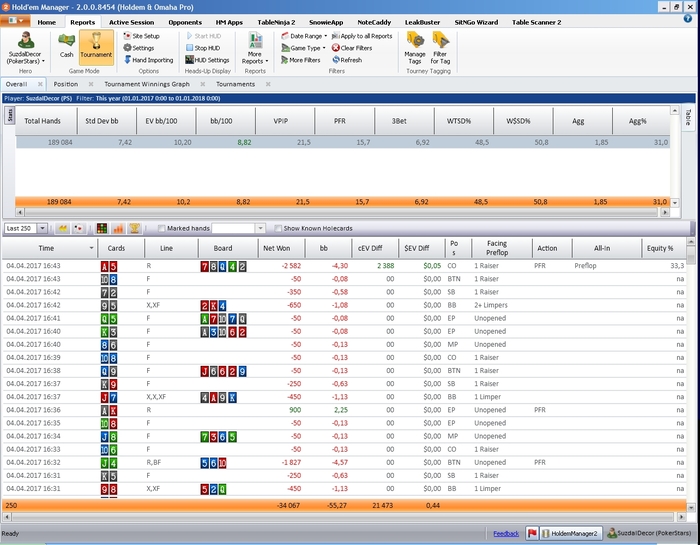Click the red flag status bar icon
This screenshot has height=545, width=700.
click(x=532, y=533)
